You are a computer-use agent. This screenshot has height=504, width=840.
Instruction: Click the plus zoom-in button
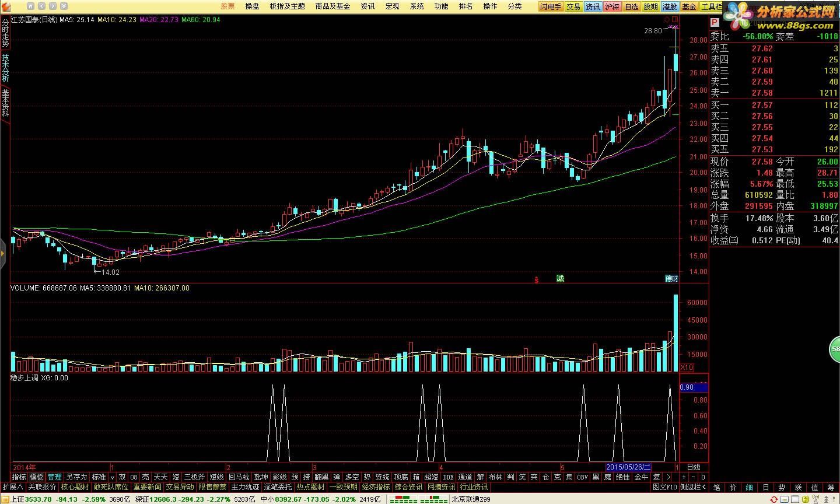click(685, 477)
